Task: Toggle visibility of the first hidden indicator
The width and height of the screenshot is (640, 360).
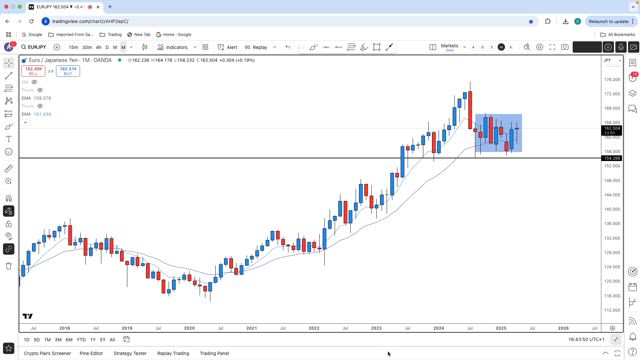Action: point(34,82)
